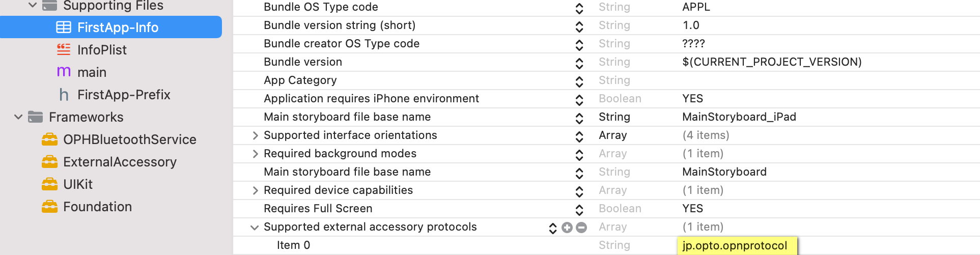Collapse Supported external accessory protocols array

[255, 228]
